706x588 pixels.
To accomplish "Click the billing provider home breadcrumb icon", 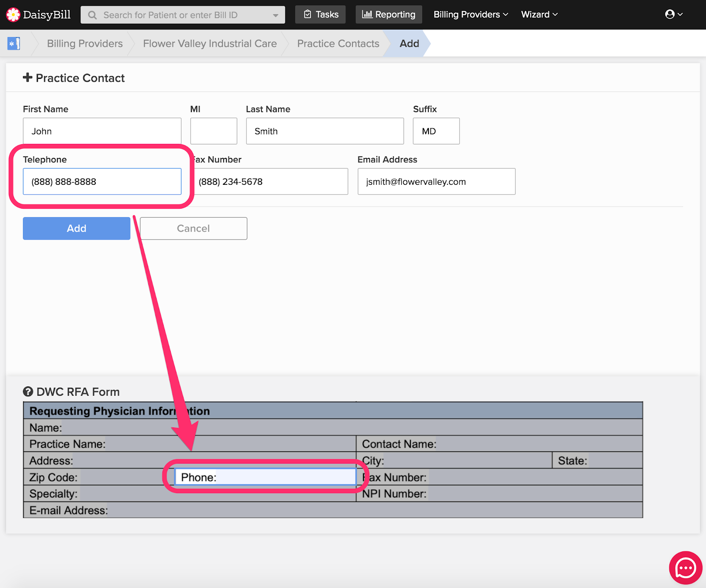I will click(14, 44).
